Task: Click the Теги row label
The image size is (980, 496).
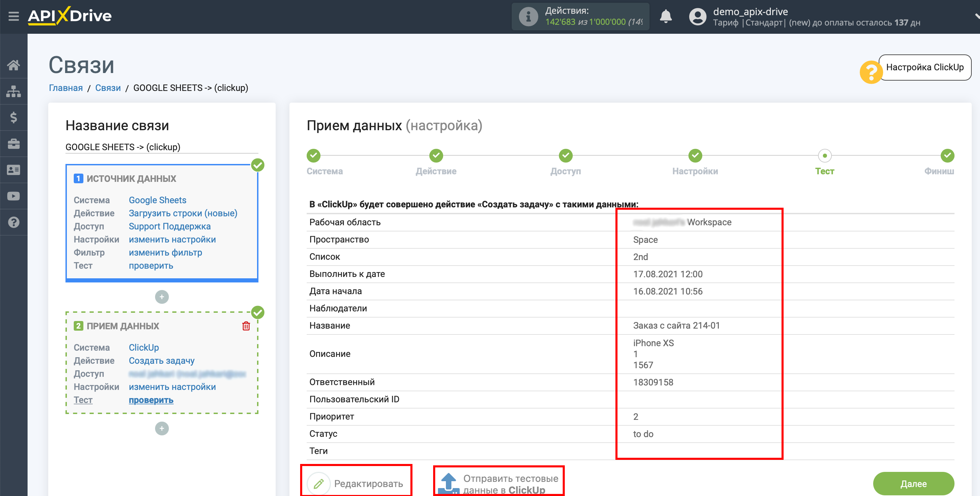Action: point(318,451)
